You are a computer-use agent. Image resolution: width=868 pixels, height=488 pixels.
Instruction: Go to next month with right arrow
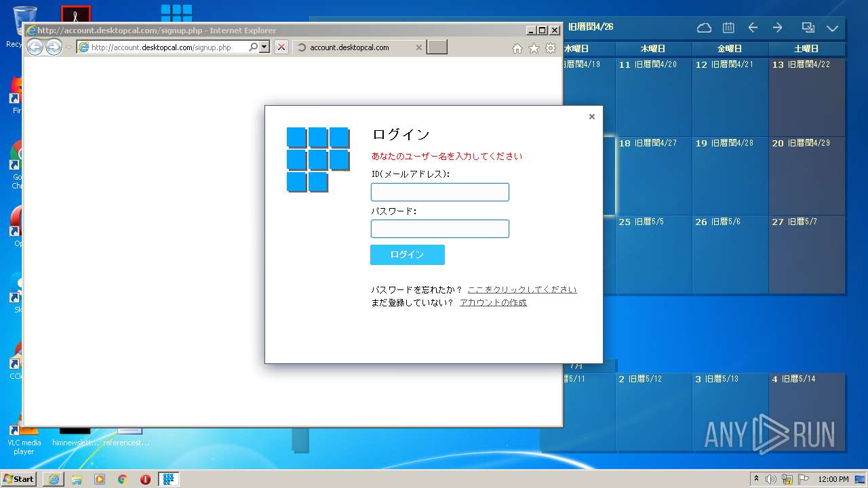click(x=778, y=28)
